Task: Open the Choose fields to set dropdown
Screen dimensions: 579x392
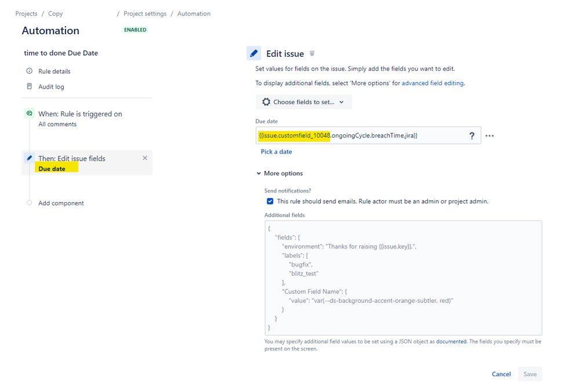Action: click(304, 102)
